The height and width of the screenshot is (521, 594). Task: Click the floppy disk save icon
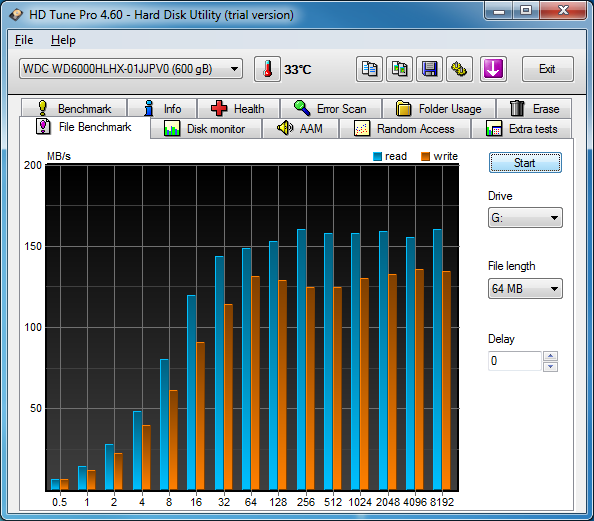[429, 69]
